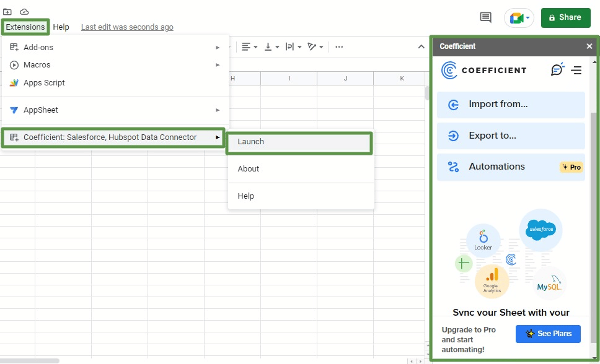Click the move to folder icon
This screenshot has width=600, height=364.
[x=7, y=12]
